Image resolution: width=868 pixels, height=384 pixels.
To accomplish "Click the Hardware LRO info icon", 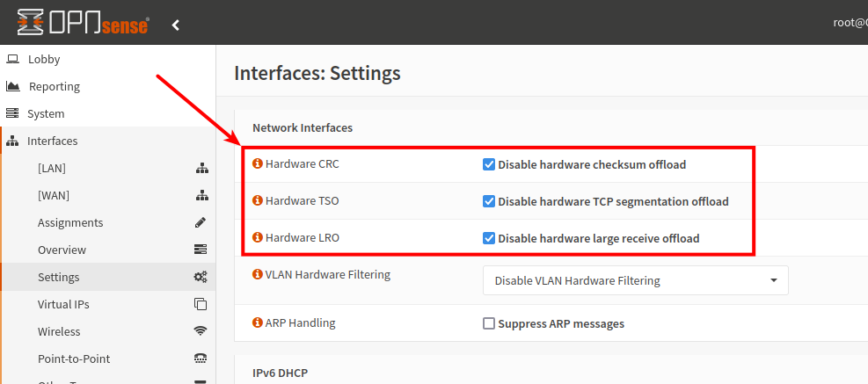I will tap(258, 237).
